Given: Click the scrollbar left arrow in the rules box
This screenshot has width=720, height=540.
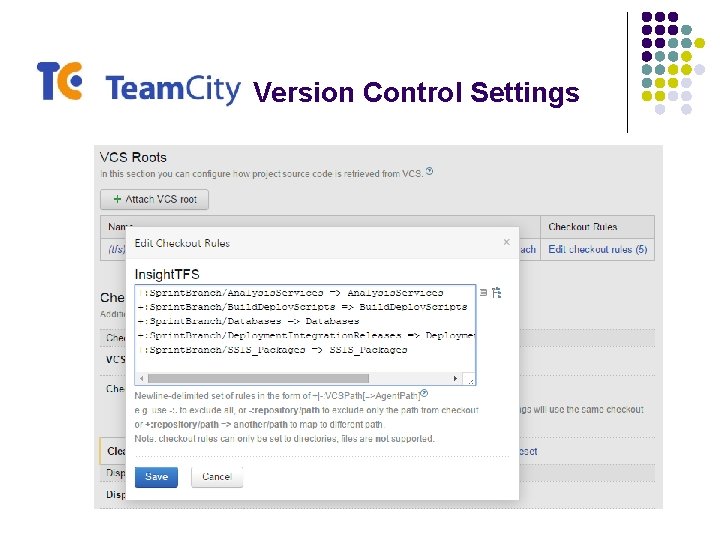Looking at the screenshot, I should (142, 378).
